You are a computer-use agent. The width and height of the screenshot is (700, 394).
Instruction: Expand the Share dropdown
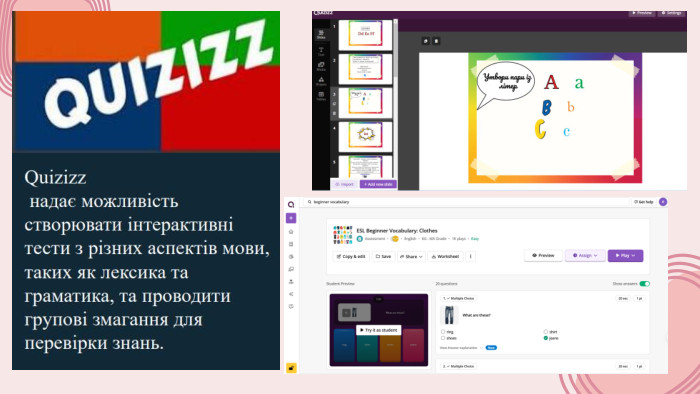coord(411,257)
